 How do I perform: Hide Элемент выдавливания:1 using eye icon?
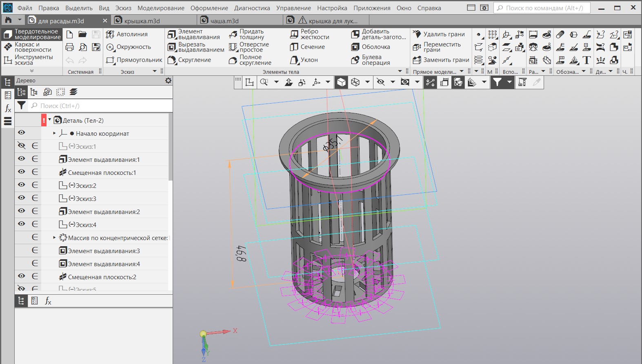pos(22,159)
